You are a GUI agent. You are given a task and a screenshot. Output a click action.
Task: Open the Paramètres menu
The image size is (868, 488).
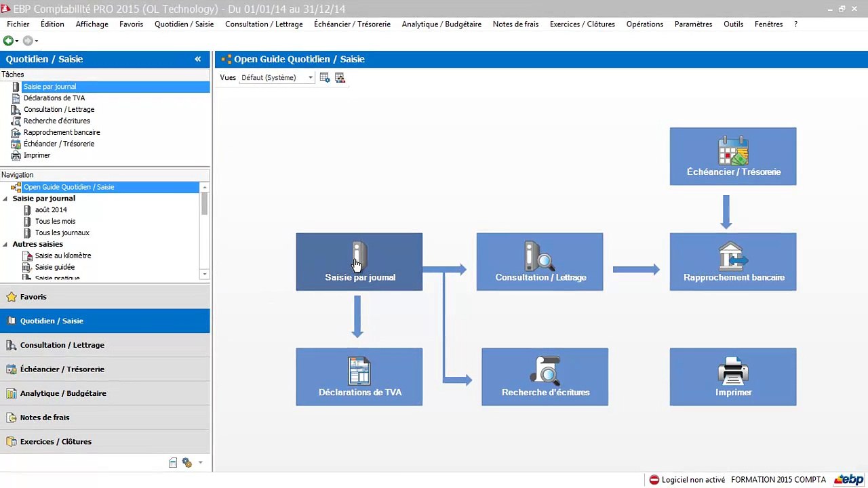pos(693,24)
